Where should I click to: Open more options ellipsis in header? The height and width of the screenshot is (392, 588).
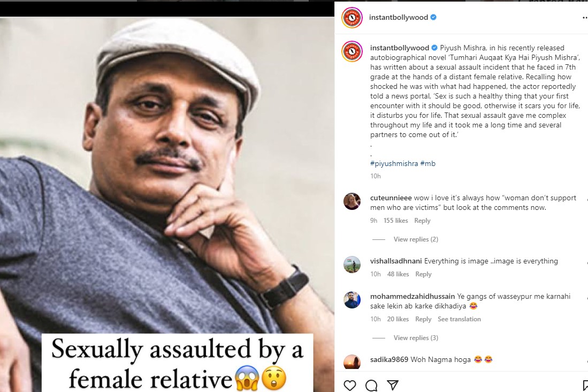tap(584, 17)
